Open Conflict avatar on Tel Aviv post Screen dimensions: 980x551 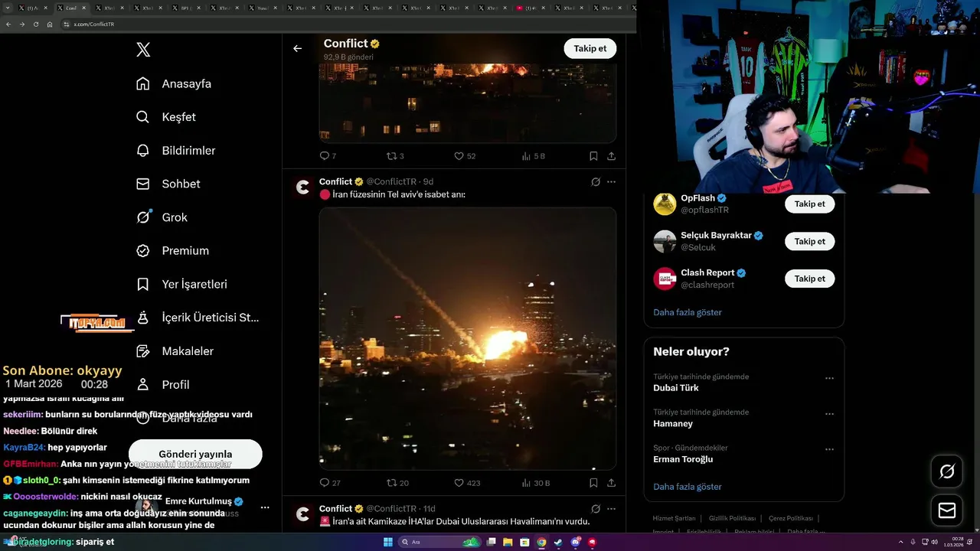tap(303, 187)
